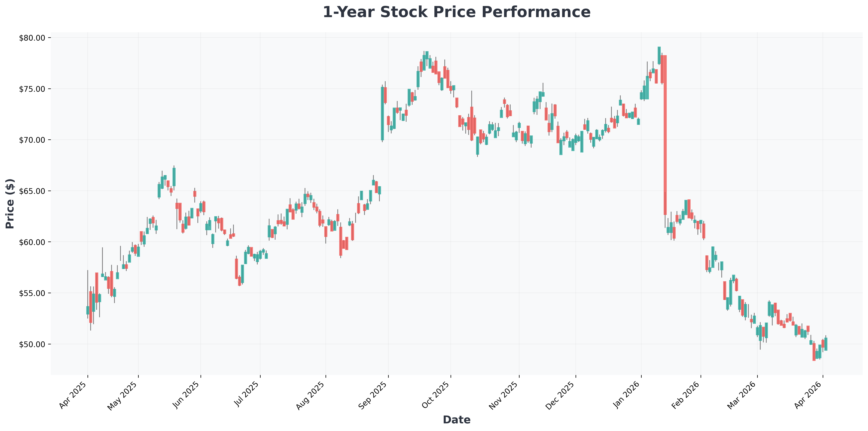Click the $70.00 y-axis tick
868x431 pixels.
pyautogui.click(x=32, y=140)
